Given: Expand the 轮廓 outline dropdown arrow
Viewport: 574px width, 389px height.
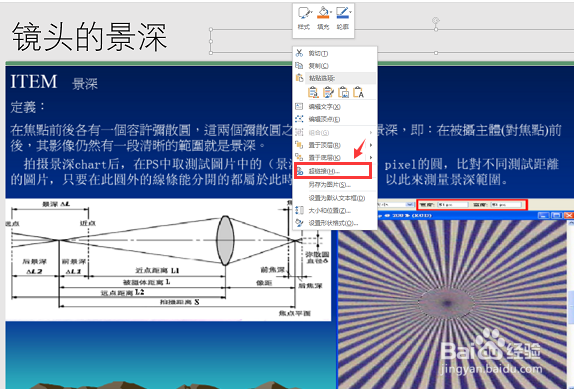Looking at the screenshot, I should (x=350, y=12).
